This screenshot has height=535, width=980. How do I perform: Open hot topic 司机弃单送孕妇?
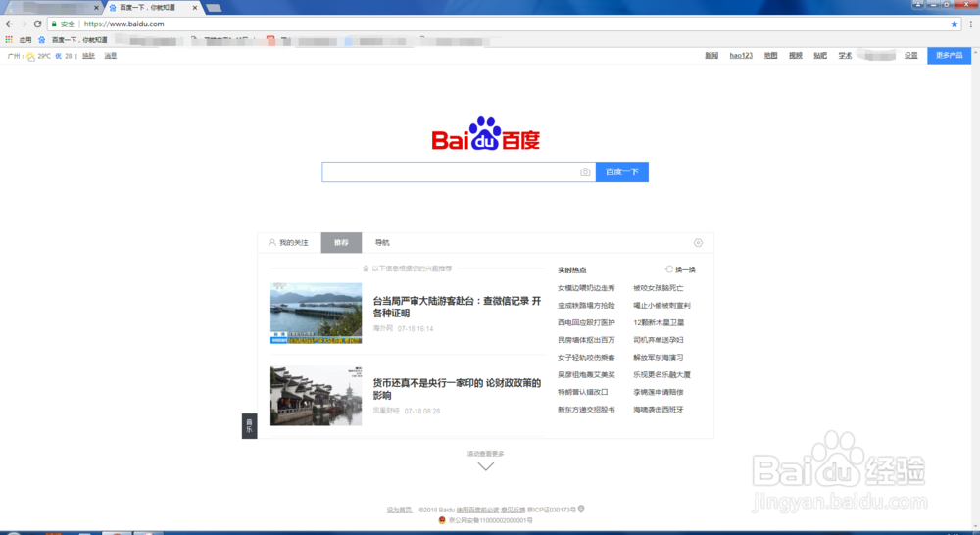pyautogui.click(x=659, y=340)
